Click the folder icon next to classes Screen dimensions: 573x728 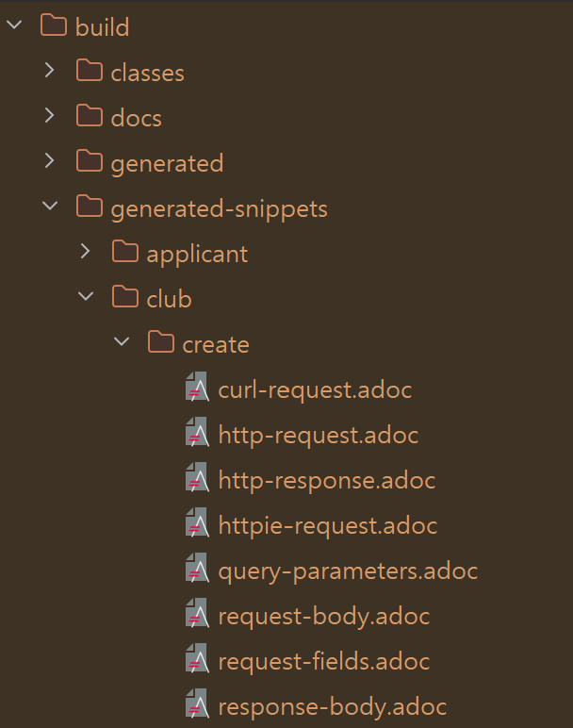(x=90, y=70)
